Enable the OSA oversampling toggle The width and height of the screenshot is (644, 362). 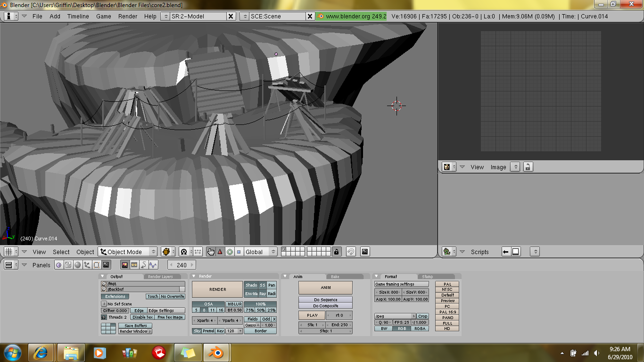208,304
